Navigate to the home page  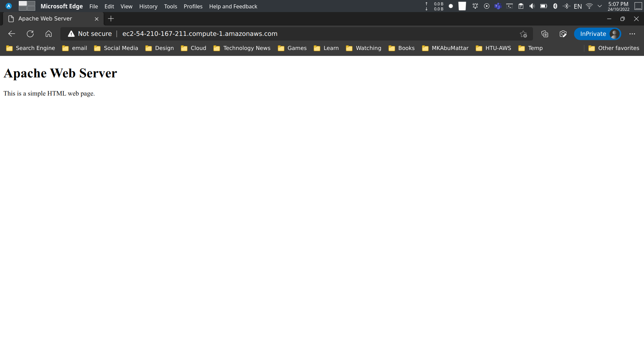pyautogui.click(x=49, y=34)
